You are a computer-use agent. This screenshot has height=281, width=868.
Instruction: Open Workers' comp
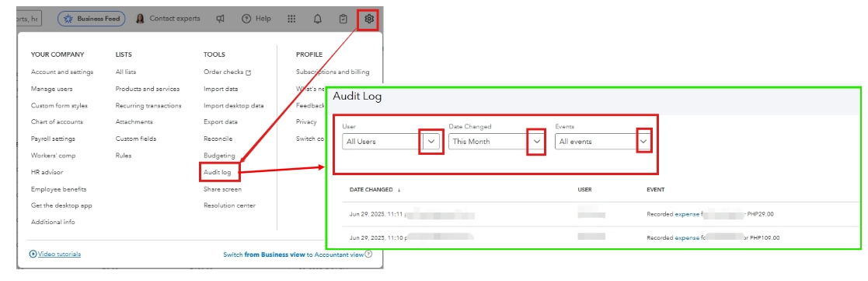point(53,155)
